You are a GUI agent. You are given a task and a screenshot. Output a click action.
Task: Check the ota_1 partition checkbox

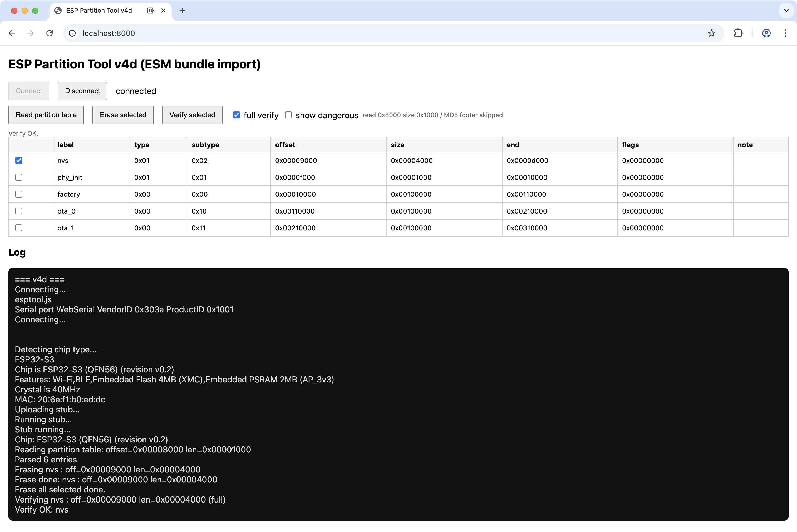(19, 228)
